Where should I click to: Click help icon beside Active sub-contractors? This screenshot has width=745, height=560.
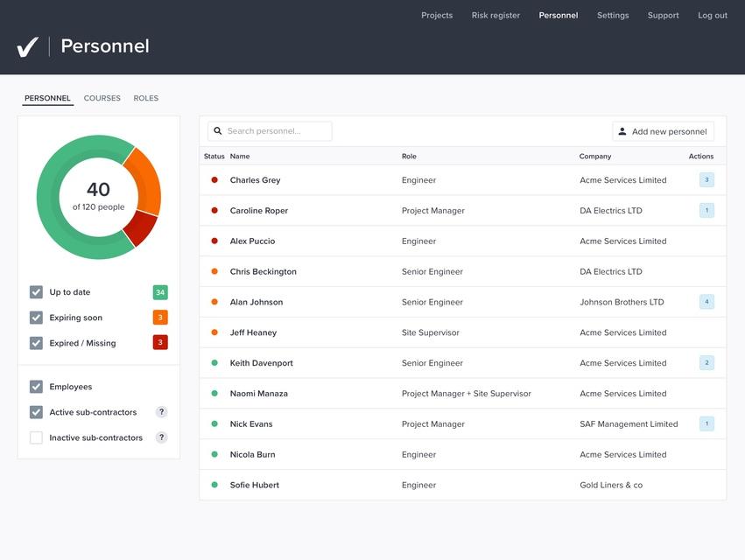(161, 412)
